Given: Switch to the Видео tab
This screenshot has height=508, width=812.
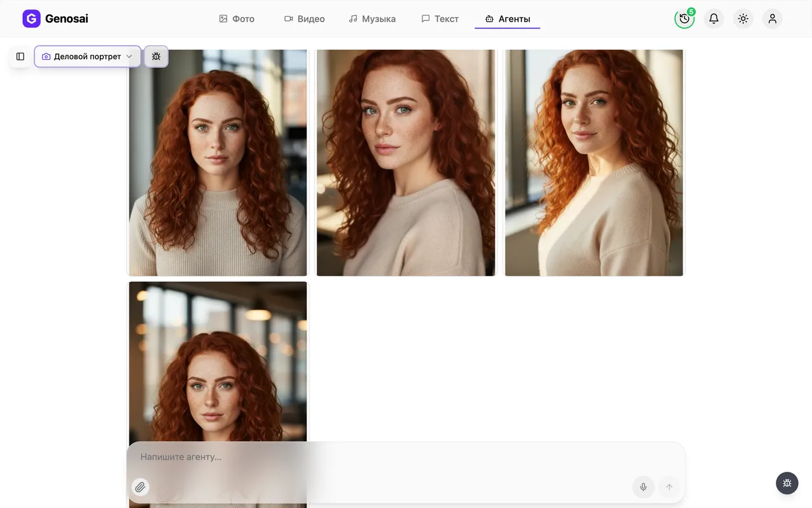Looking at the screenshot, I should pos(304,19).
